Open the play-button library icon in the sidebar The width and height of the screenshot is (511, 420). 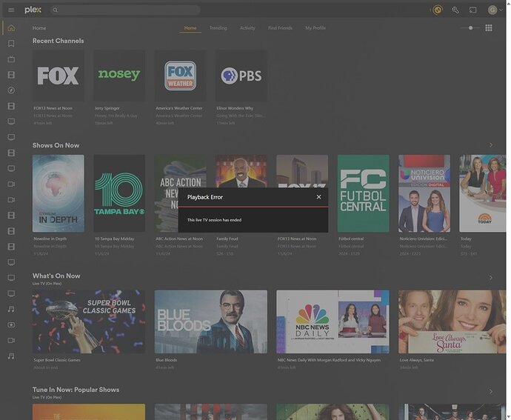pos(11,324)
